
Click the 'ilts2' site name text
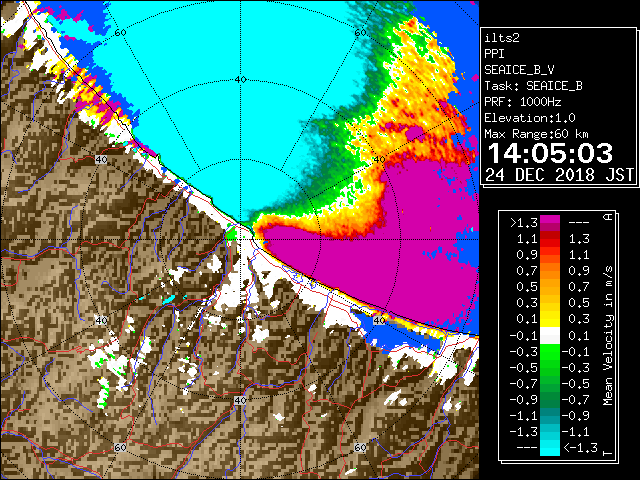click(x=502, y=38)
